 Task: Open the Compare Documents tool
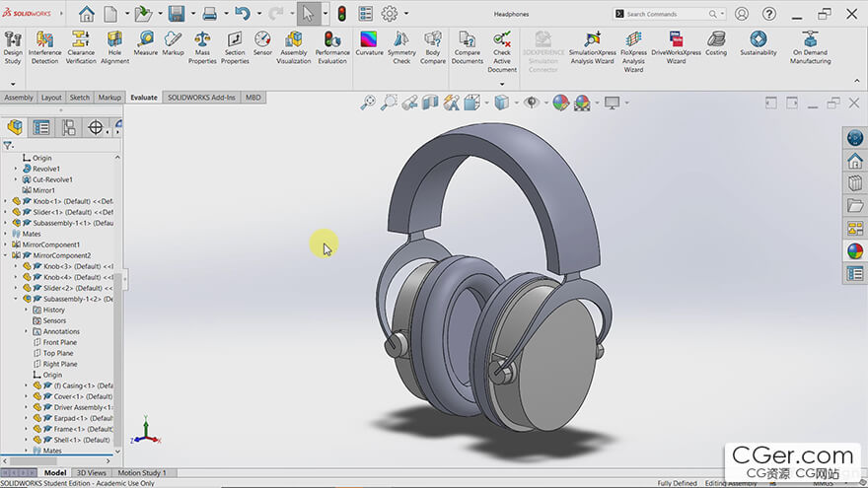[467, 47]
